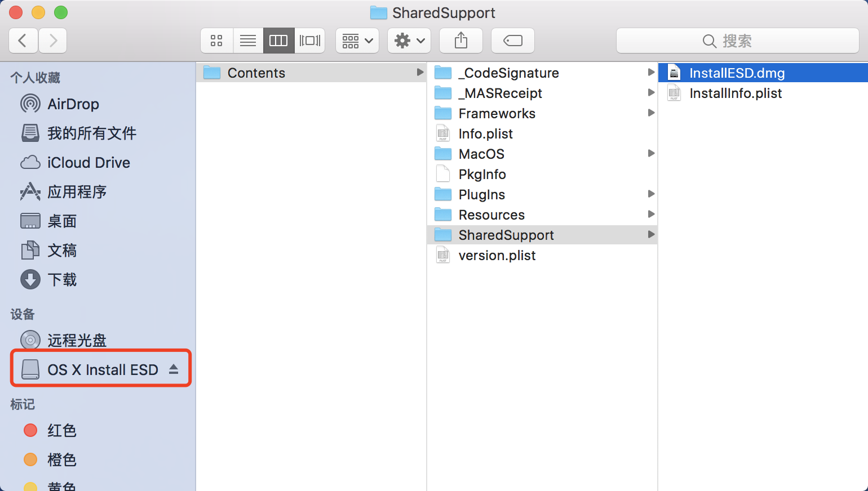Eject the OS X Install ESD volume
Image resolution: width=868 pixels, height=491 pixels.
click(174, 369)
